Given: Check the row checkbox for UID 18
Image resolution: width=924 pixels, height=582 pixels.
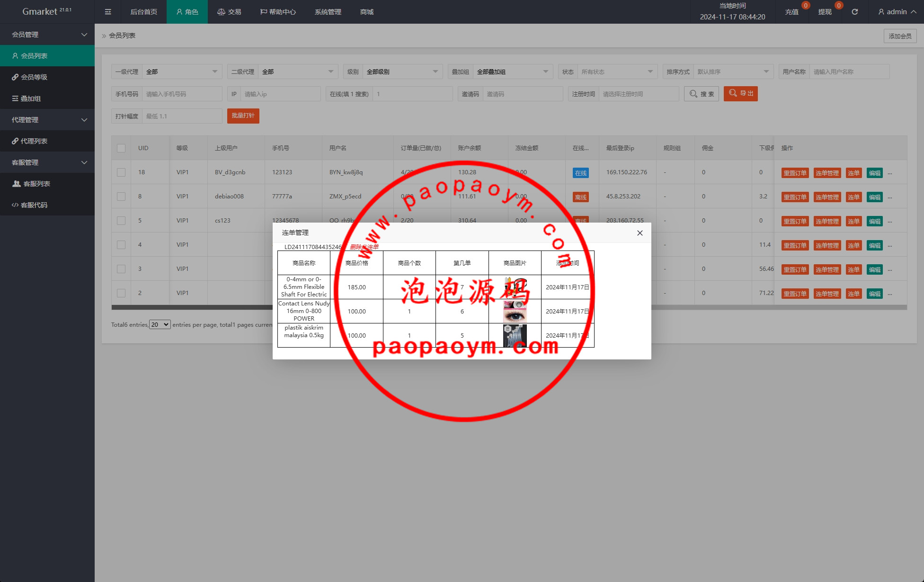Looking at the screenshot, I should pos(121,172).
